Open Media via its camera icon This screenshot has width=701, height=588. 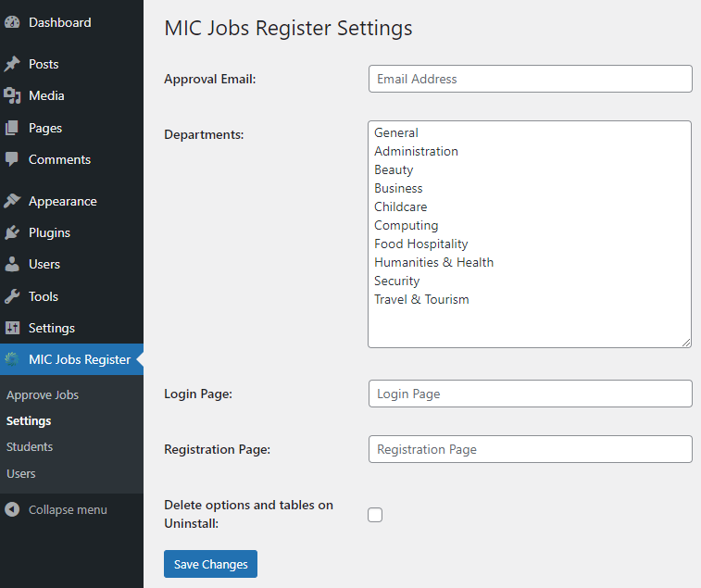(12, 95)
